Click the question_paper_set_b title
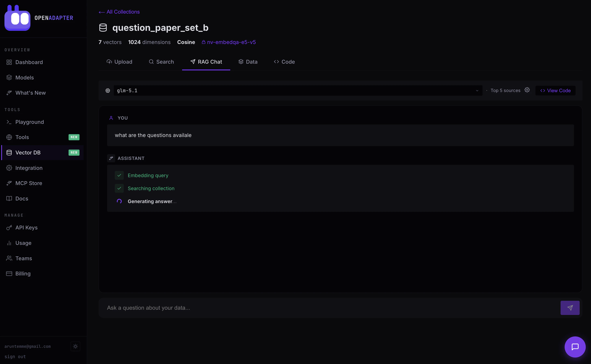 pyautogui.click(x=160, y=28)
